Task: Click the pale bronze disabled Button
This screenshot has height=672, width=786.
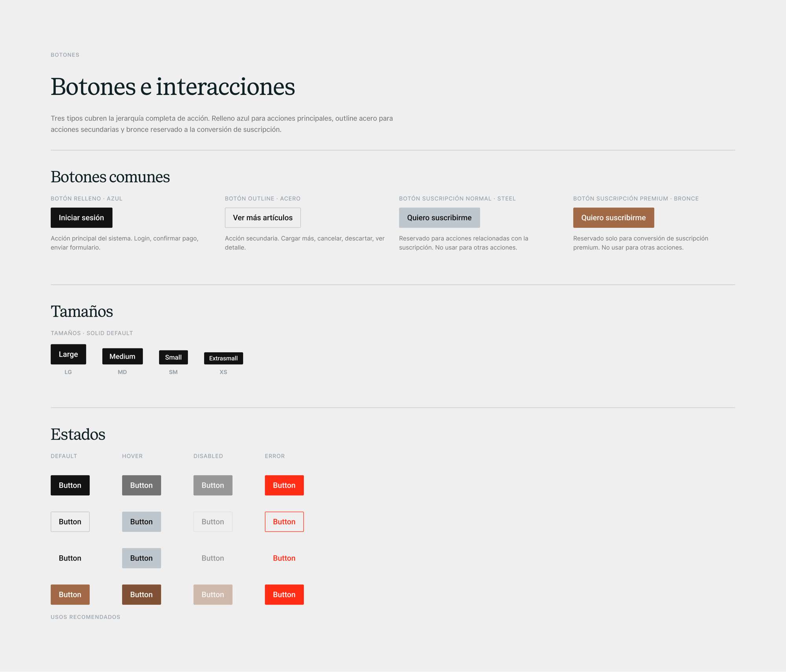Action: pos(213,595)
